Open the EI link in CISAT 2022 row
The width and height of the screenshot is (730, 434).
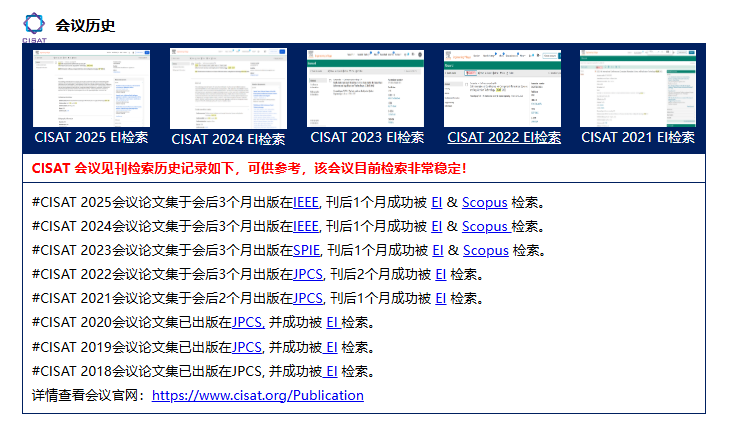pos(441,275)
